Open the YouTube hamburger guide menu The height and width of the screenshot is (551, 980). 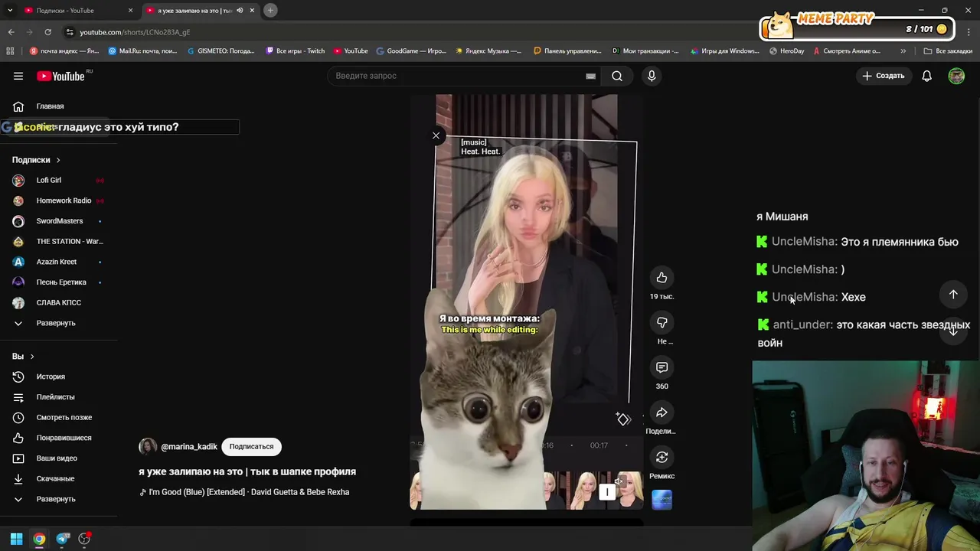pyautogui.click(x=18, y=76)
